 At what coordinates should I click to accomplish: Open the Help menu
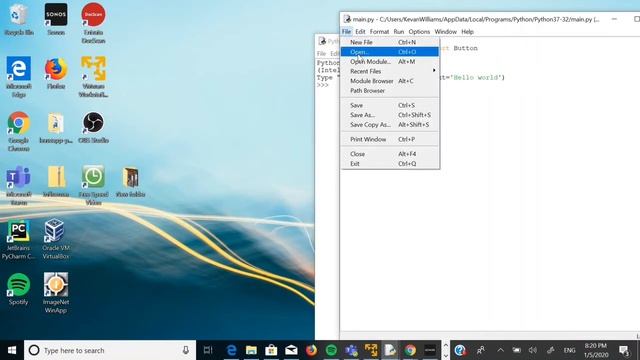467,31
